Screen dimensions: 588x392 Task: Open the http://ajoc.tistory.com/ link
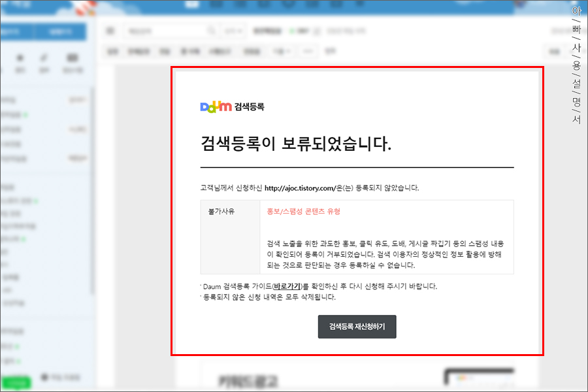coord(299,188)
